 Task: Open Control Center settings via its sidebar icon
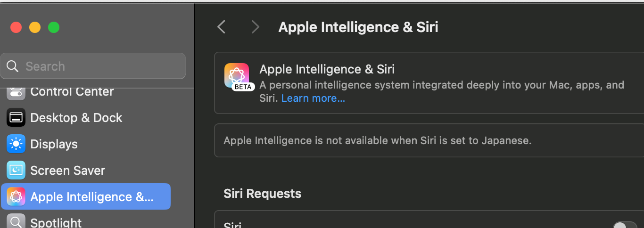click(x=16, y=92)
